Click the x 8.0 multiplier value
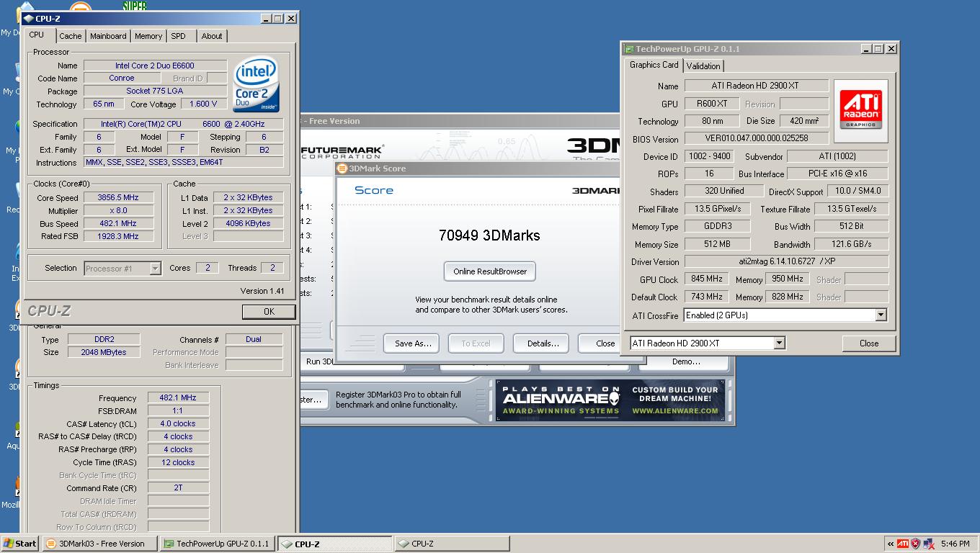Image resolution: width=980 pixels, height=553 pixels. pos(117,210)
